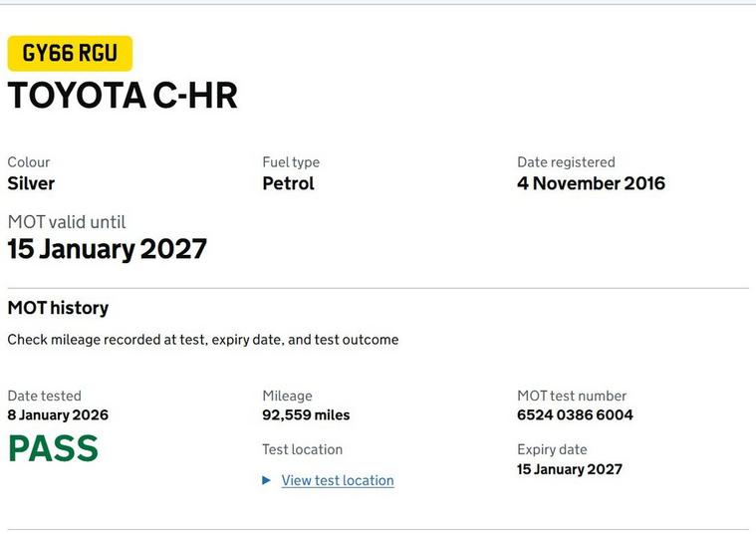Click the yellow GY66 RGU registration plate
This screenshot has width=756, height=538.
tap(70, 54)
